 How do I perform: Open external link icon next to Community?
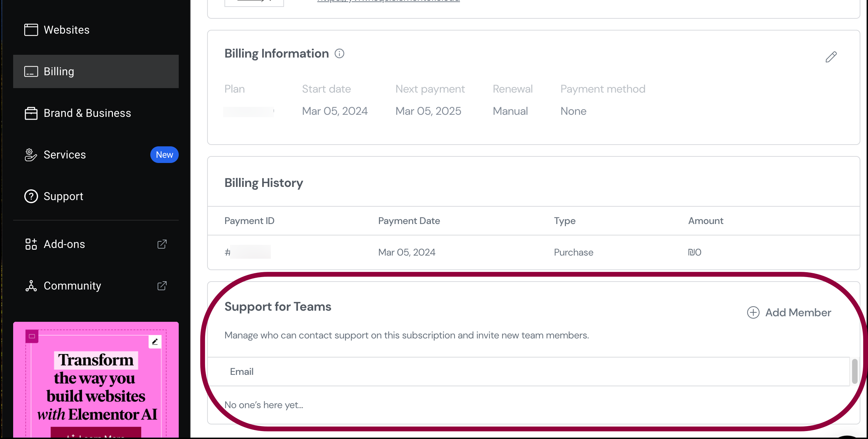tap(162, 286)
